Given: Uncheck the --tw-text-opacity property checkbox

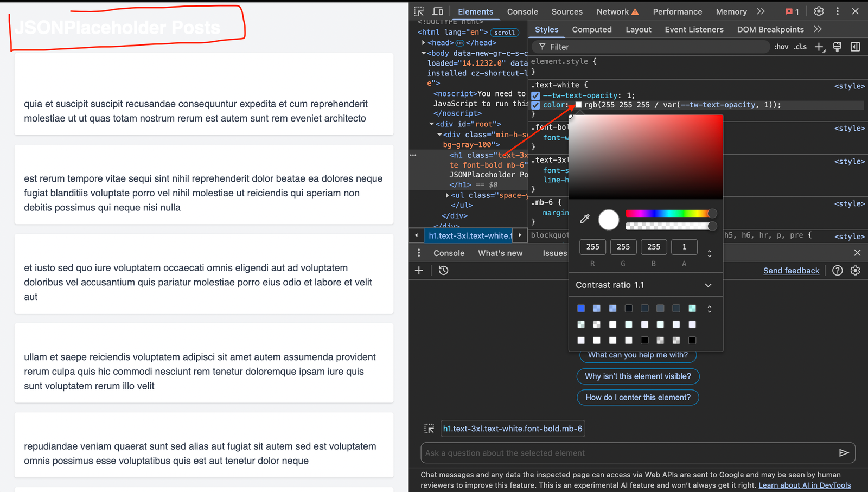Looking at the screenshot, I should tap(535, 95).
